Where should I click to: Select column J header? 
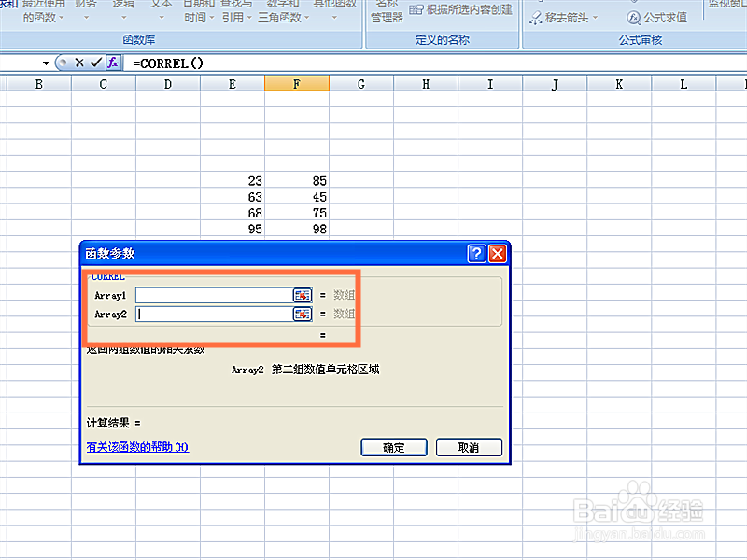(x=555, y=84)
